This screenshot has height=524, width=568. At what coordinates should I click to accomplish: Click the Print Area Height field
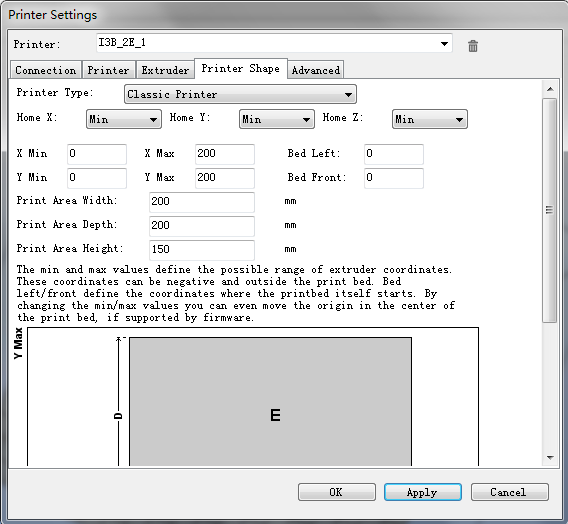point(202,250)
